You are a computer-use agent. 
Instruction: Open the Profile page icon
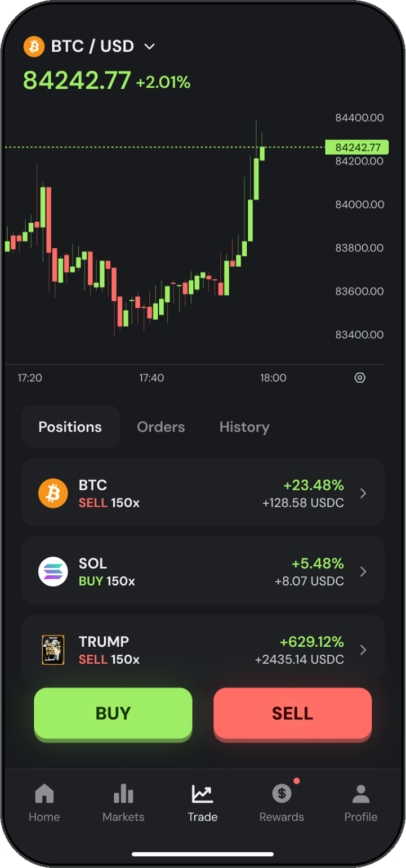pos(360,794)
